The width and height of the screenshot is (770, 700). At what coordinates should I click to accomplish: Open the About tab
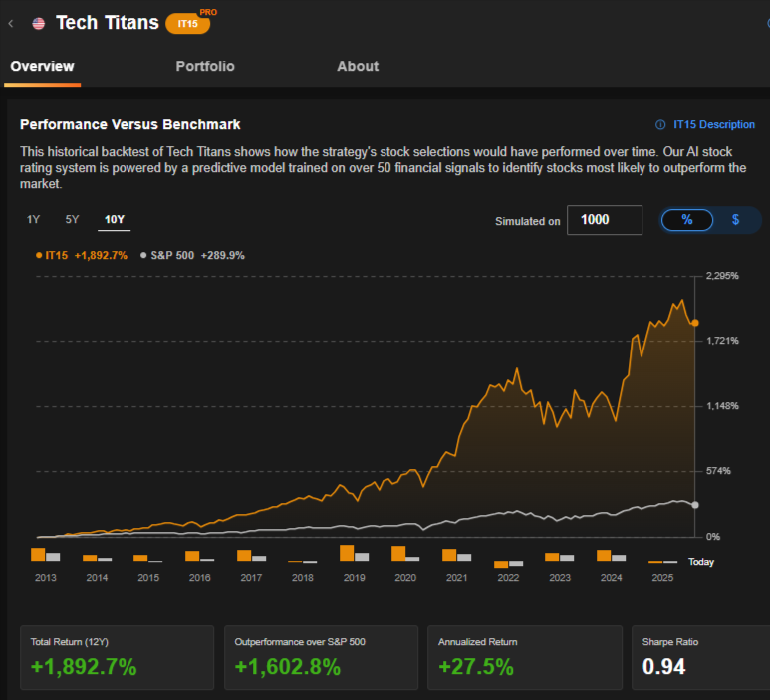tap(358, 67)
